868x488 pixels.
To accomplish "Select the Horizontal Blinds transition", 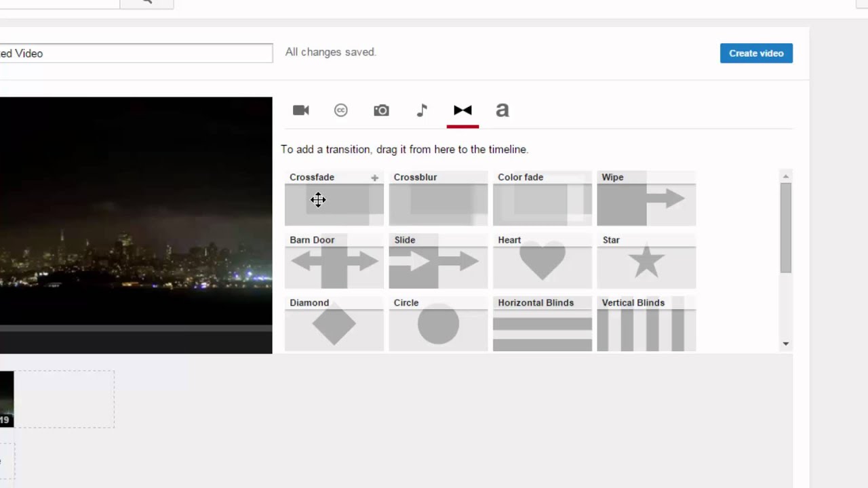I will 542,324.
